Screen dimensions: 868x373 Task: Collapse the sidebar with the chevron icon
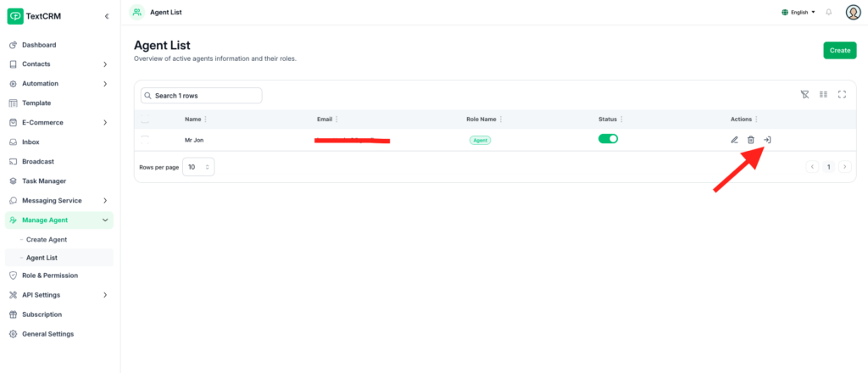pyautogui.click(x=106, y=16)
